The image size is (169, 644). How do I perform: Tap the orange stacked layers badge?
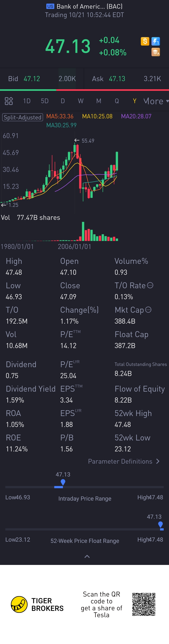pos(156,52)
